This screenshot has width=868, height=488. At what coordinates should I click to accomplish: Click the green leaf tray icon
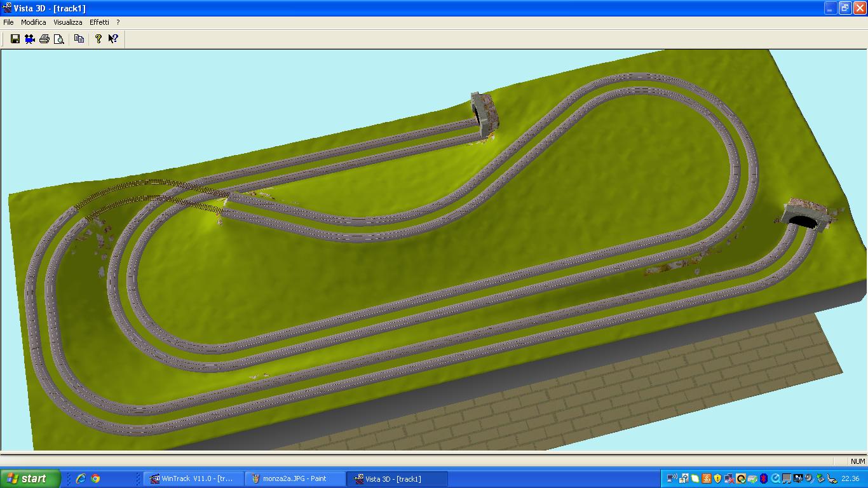pos(695,478)
